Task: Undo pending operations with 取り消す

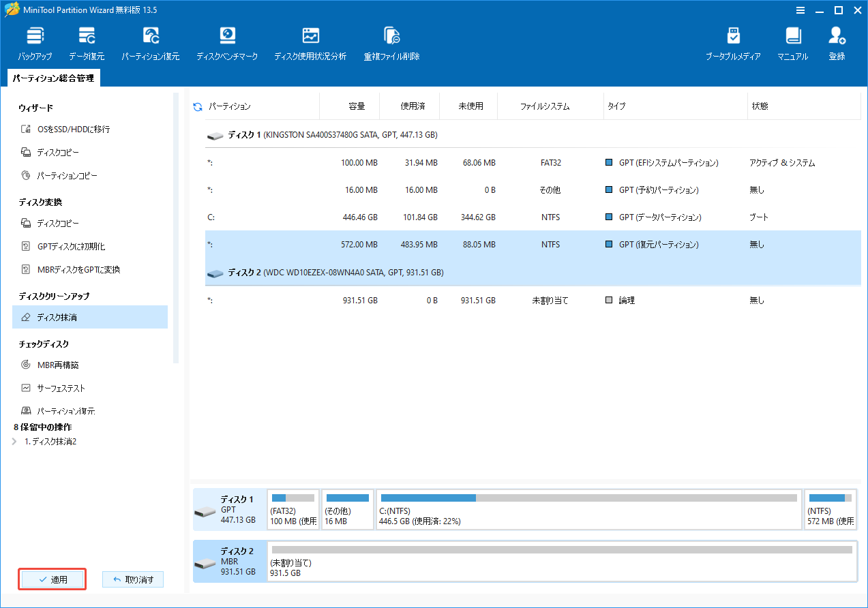Action: (x=132, y=579)
